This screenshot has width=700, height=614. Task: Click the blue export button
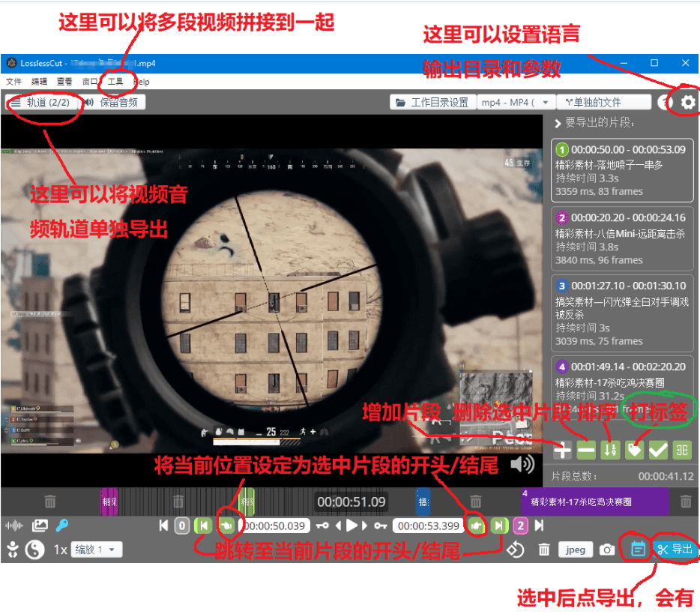pos(675,550)
